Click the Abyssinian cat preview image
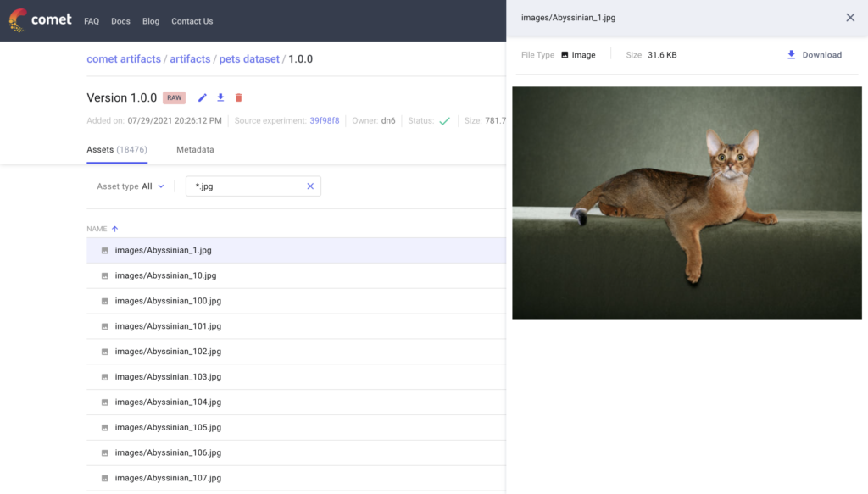This screenshot has width=868, height=494. (687, 203)
